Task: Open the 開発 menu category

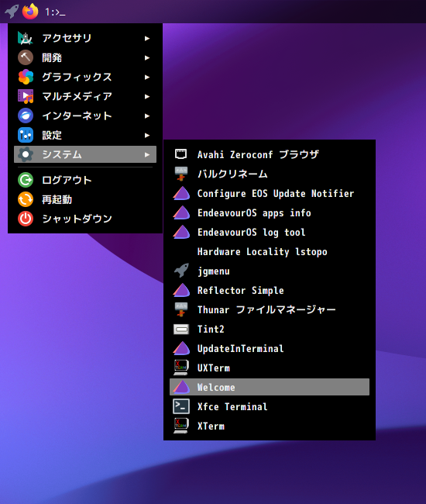Action: click(85, 57)
